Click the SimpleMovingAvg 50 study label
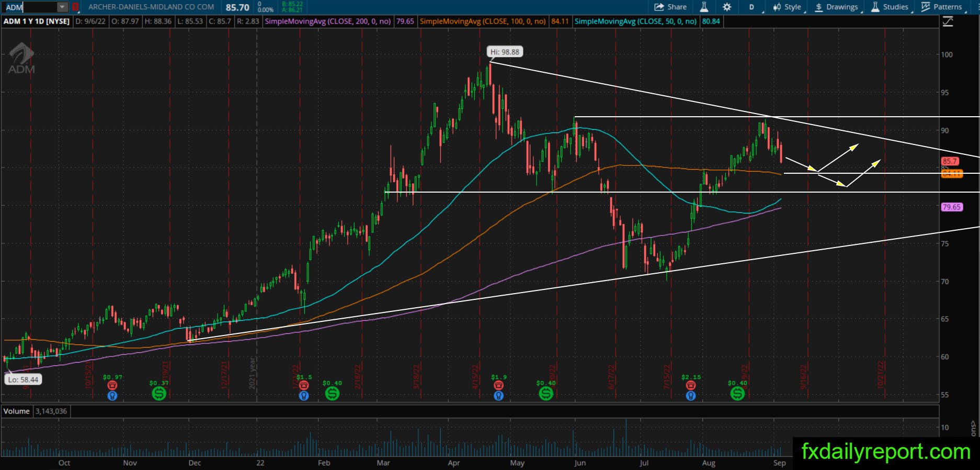Viewport: 980px width, 470px height. (x=636, y=21)
